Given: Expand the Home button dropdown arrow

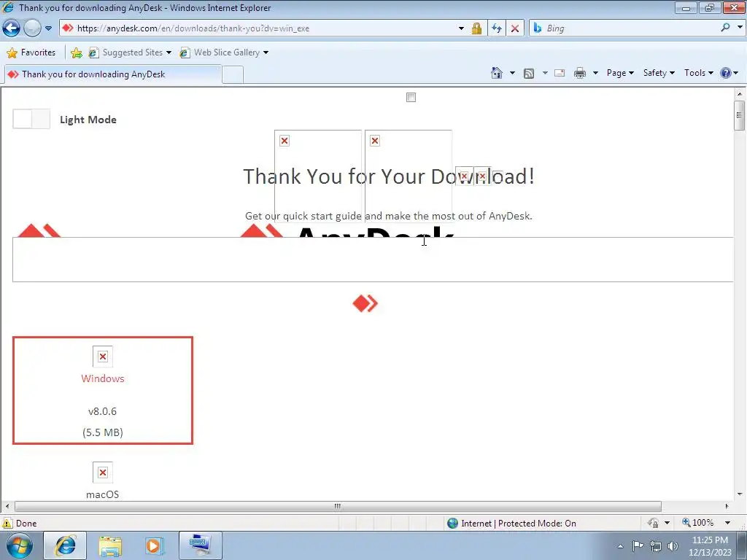Looking at the screenshot, I should 512,73.
